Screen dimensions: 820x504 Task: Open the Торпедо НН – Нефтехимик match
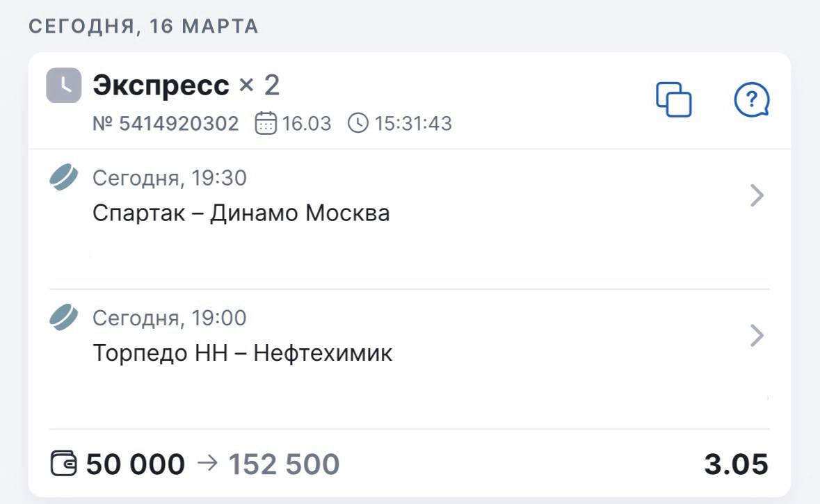(242, 353)
